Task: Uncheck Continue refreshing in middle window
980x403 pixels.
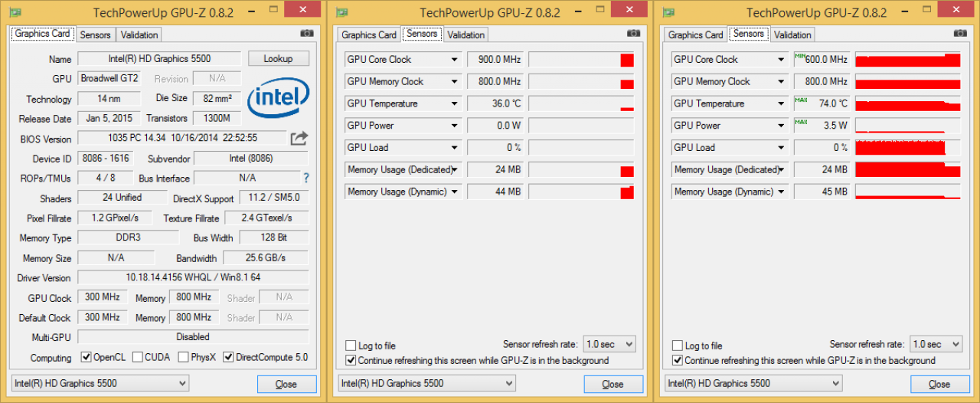Action: [351, 360]
